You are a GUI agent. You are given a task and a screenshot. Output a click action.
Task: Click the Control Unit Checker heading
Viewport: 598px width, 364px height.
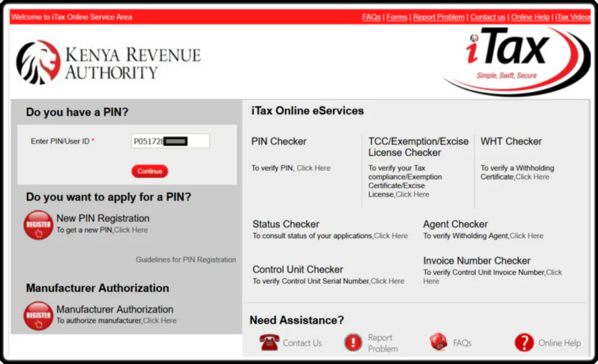(298, 269)
